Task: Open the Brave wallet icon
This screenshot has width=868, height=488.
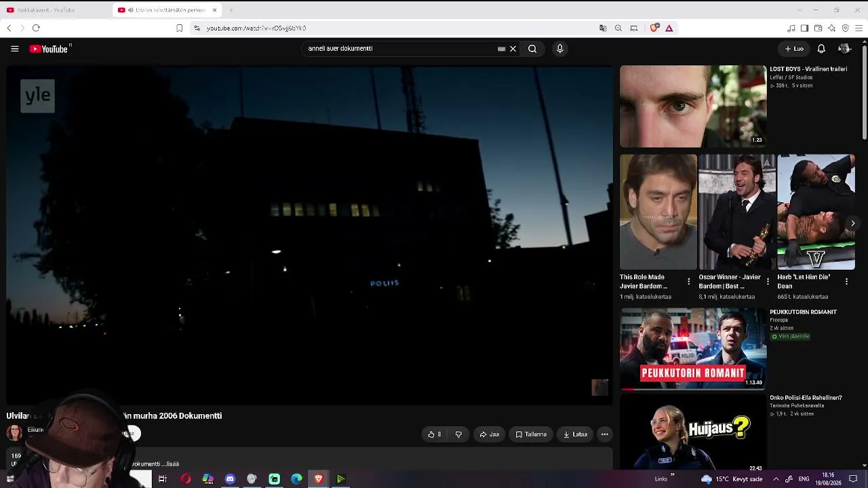Action: point(818,28)
